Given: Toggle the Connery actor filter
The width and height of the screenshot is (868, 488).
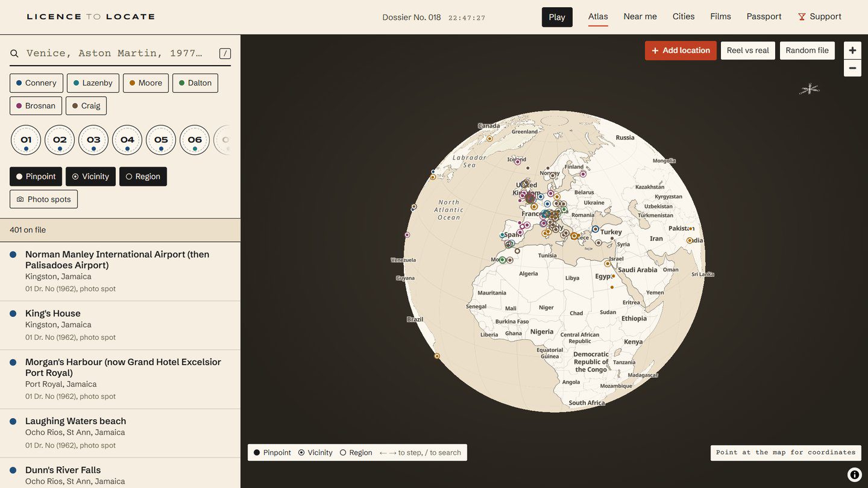Looking at the screenshot, I should [x=36, y=83].
